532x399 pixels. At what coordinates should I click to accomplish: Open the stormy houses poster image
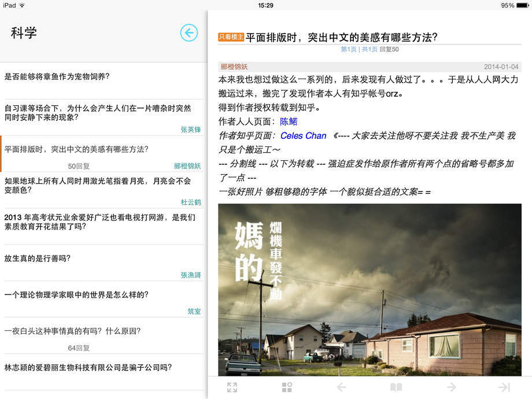pos(370,290)
